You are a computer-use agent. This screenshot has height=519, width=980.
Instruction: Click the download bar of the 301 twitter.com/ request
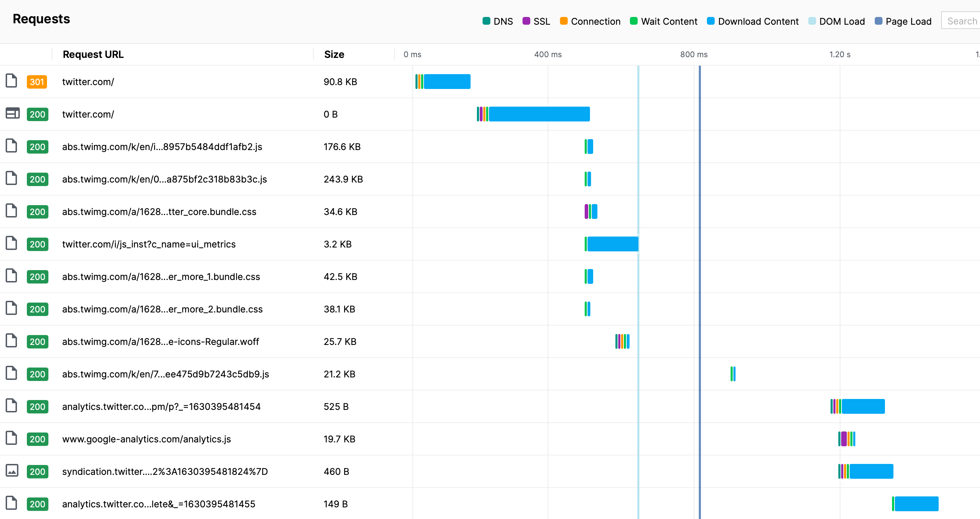click(447, 81)
